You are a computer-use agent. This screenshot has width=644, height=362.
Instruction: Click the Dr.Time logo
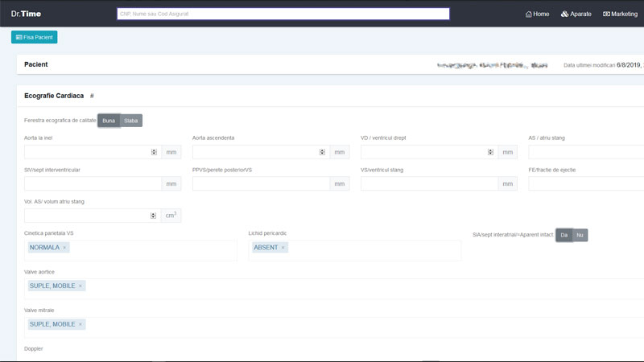coord(26,14)
